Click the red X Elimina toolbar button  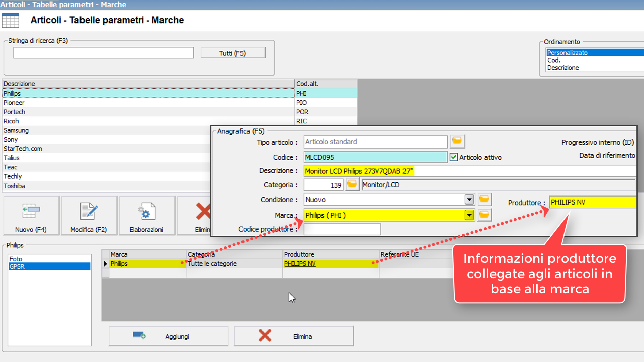(194, 215)
